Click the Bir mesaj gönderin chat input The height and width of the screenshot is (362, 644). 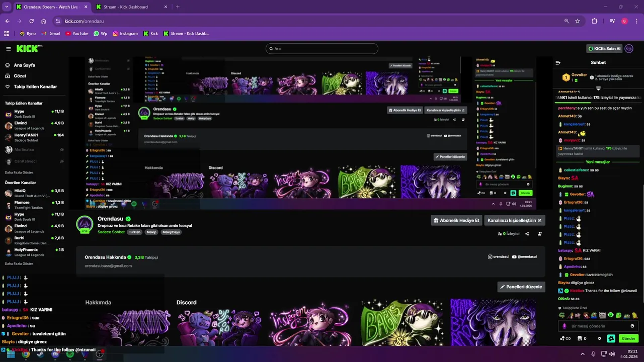tap(598, 326)
